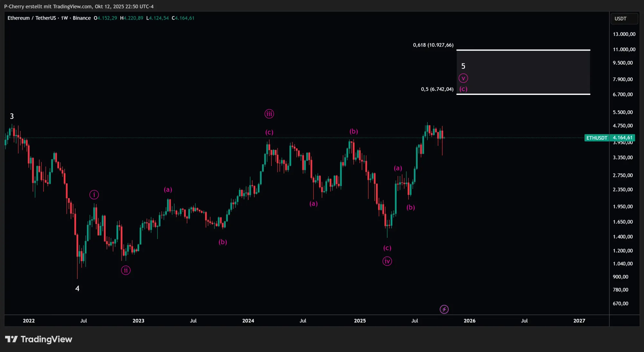This screenshot has height=352, width=644.
Task: Select the wave 3 top label
Action: pyautogui.click(x=12, y=116)
